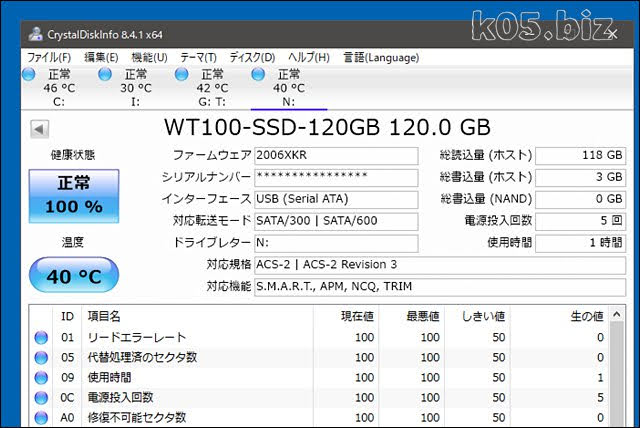Select the G: T: drive status circle
This screenshot has height=428, width=640.
pos(182,74)
